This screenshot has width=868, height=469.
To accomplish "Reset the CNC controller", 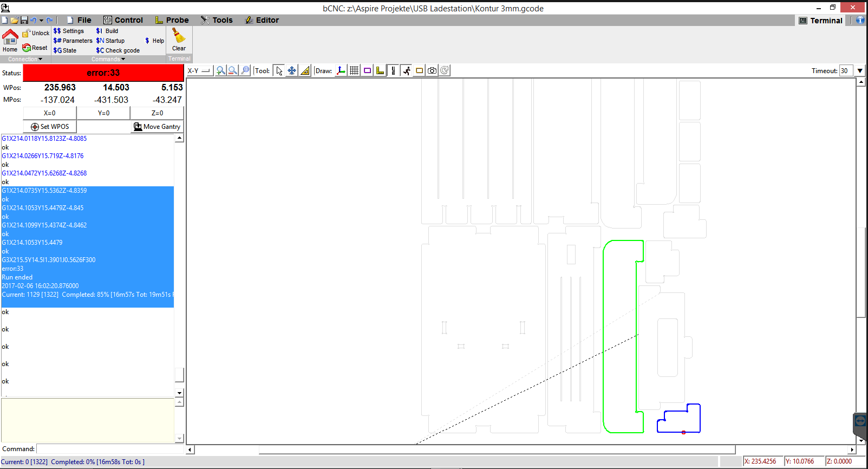I will tap(35, 48).
